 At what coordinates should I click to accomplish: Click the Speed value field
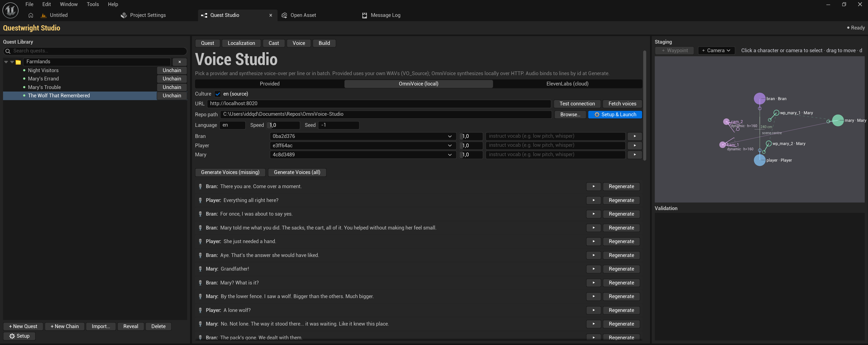(x=283, y=125)
